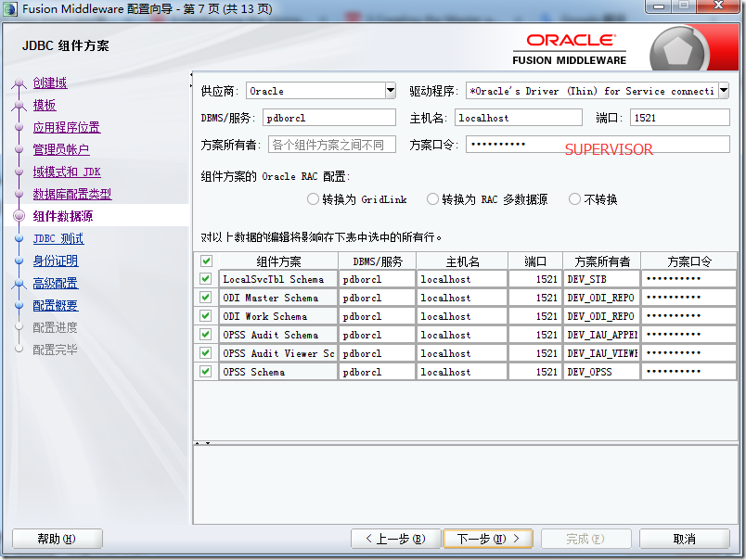Uncheck the ODI Master Schema row checkbox
Screen dimensions: 746x560
coord(206,298)
